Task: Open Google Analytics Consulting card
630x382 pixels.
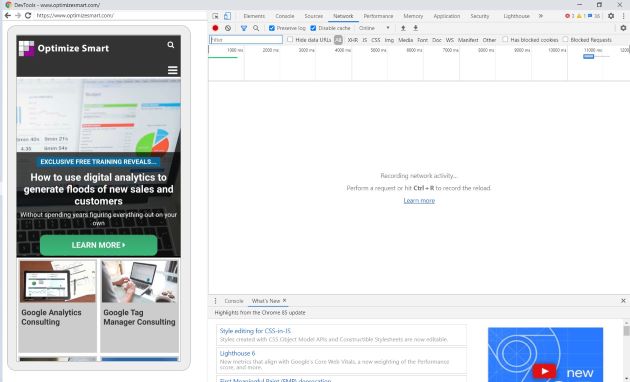Action: pos(57,306)
